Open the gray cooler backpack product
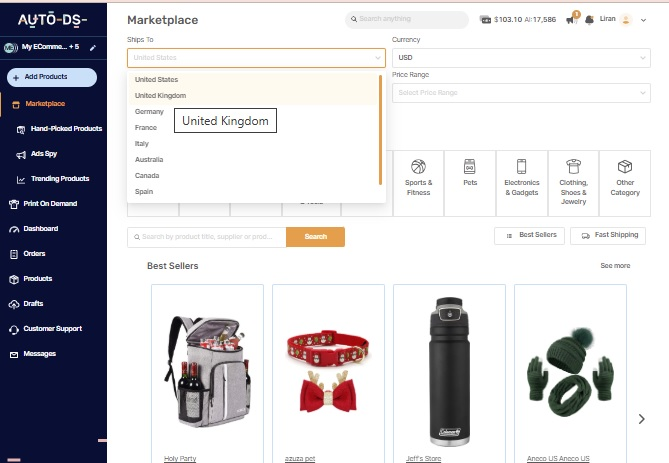The image size is (669, 463). point(207,370)
